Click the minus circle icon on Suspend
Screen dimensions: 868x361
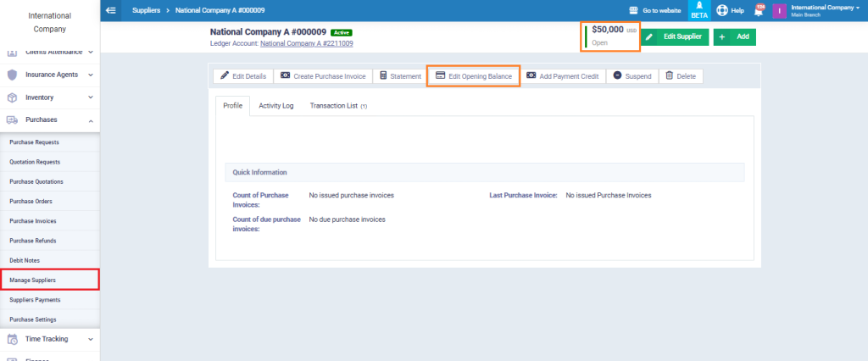[x=617, y=76]
